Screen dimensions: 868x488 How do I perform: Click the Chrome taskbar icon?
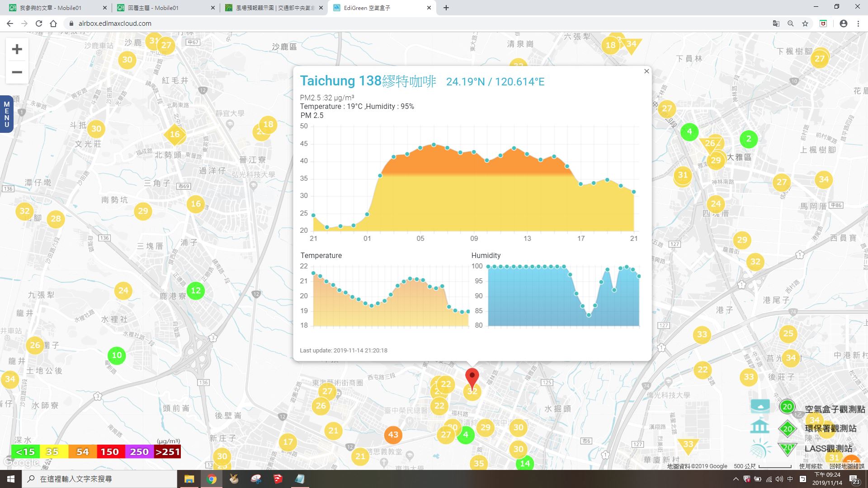click(211, 479)
